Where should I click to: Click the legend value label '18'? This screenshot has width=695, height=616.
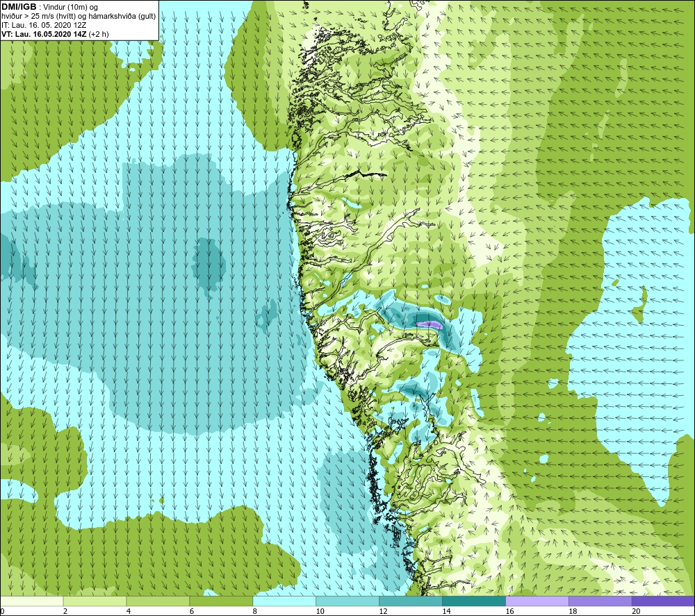(573, 612)
